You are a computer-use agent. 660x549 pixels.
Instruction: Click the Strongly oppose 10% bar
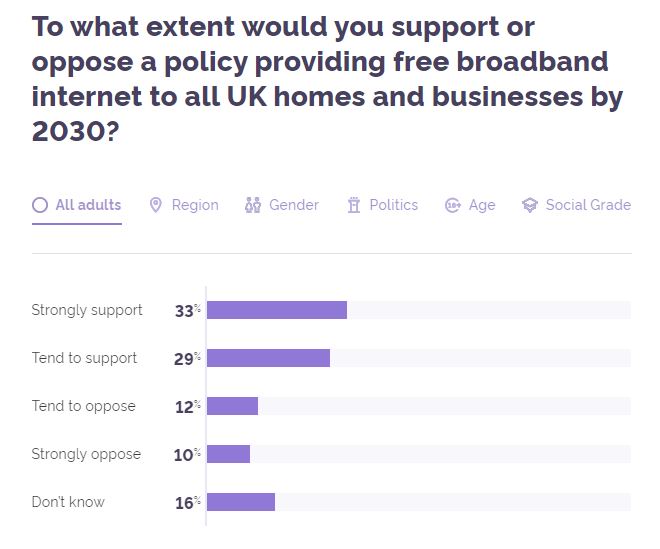228,454
